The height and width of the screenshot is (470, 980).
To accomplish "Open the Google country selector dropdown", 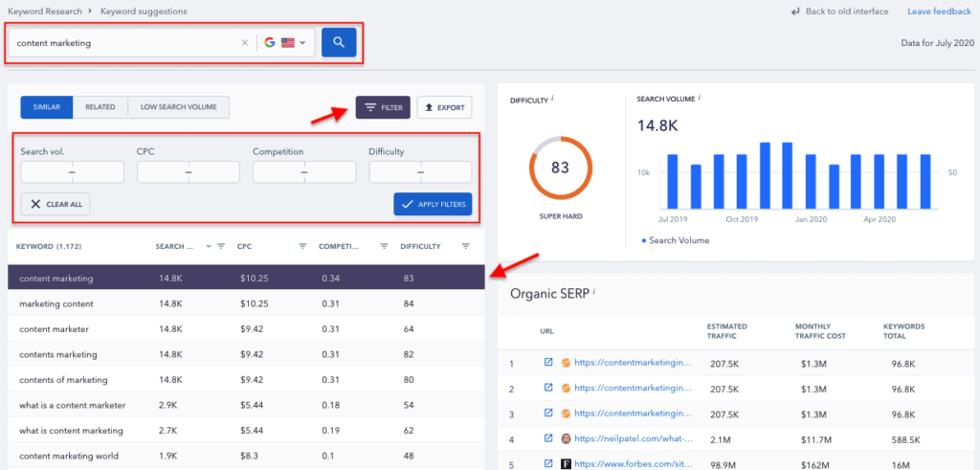I will 286,43.
